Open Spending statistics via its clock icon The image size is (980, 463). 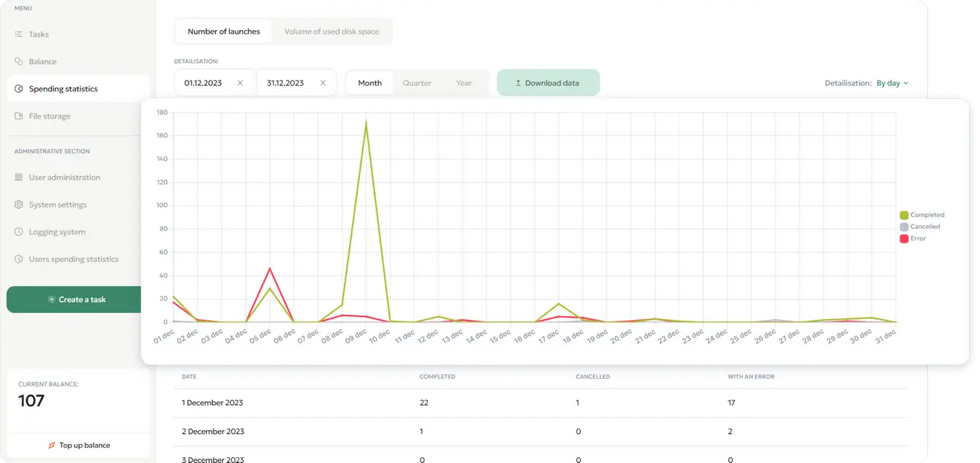click(17, 89)
